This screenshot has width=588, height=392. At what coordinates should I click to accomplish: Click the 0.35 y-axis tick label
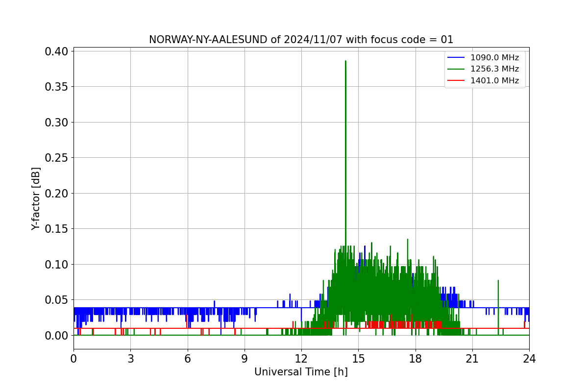pyautogui.click(x=56, y=87)
